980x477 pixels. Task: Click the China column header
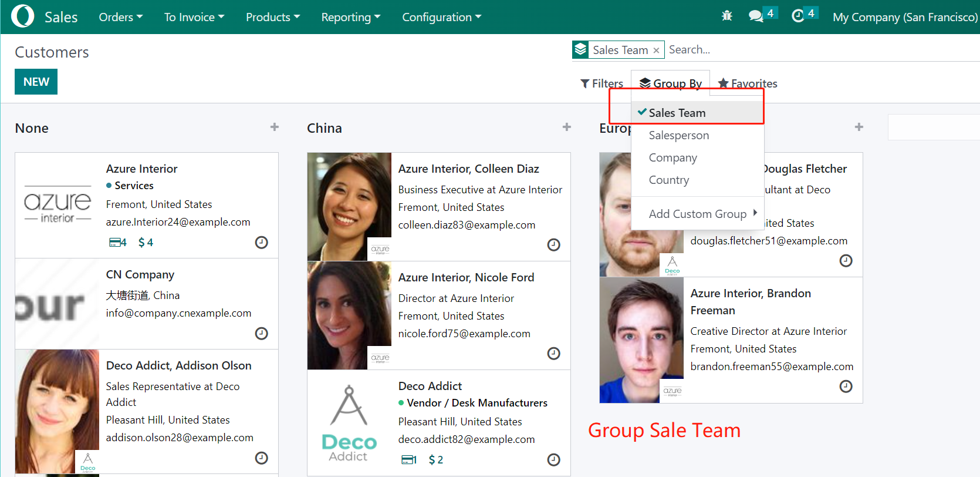[x=325, y=128]
